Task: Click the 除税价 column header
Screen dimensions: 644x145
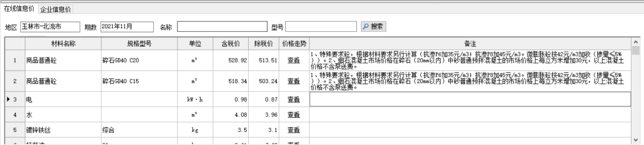Action: [x=264, y=43]
